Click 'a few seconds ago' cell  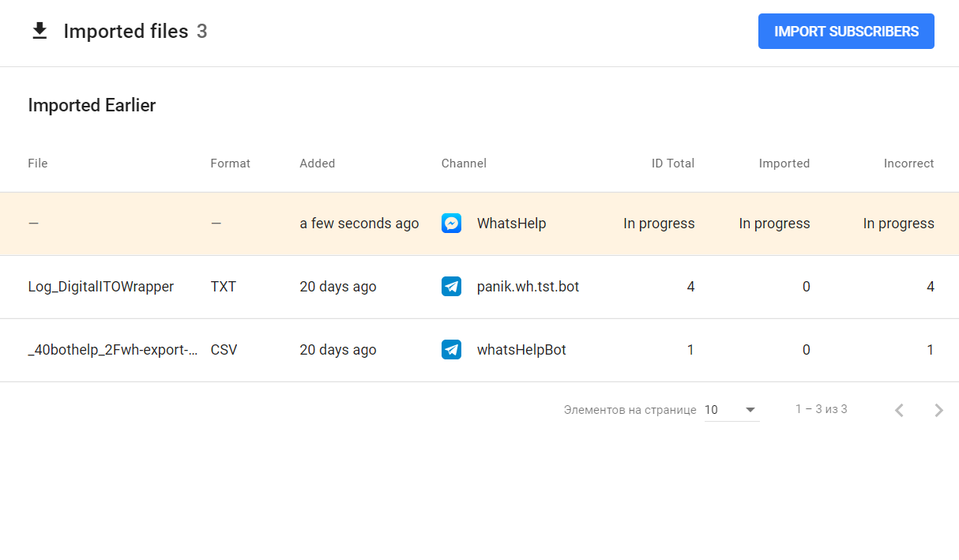point(359,224)
